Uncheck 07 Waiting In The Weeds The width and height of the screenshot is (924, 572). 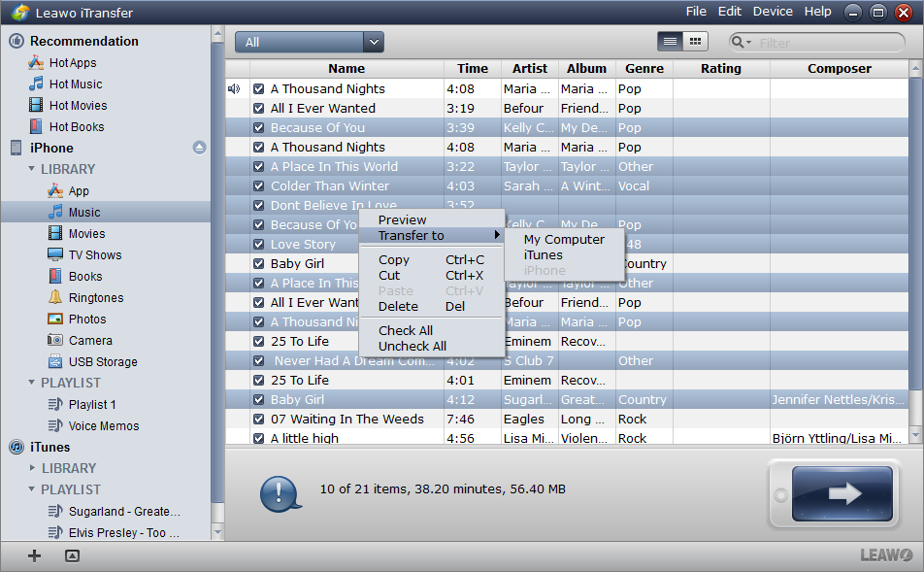pos(258,420)
